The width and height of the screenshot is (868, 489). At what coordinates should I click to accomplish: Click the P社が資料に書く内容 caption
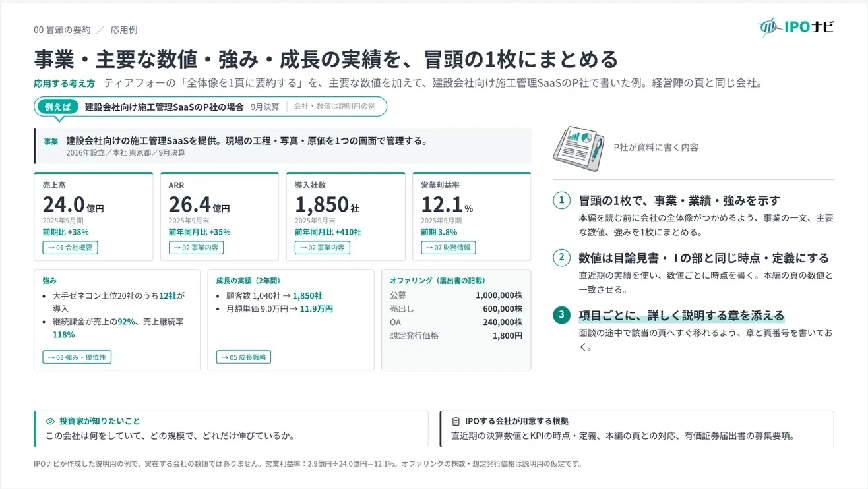656,147
